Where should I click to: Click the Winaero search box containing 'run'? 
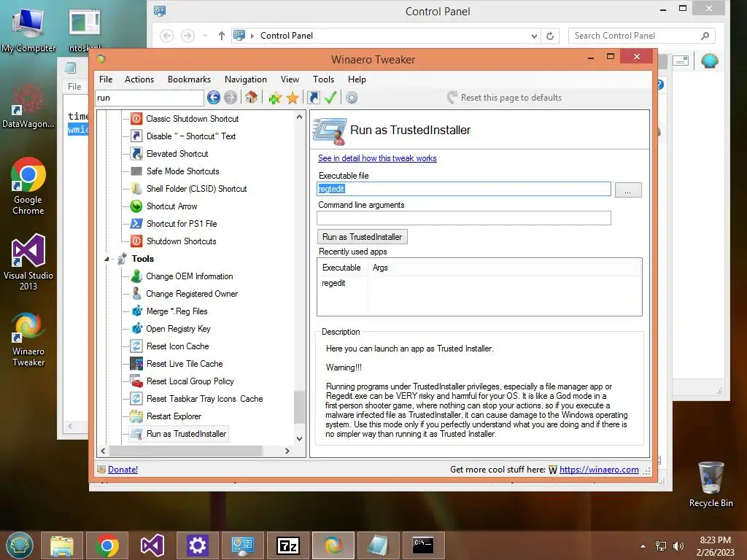(x=149, y=98)
